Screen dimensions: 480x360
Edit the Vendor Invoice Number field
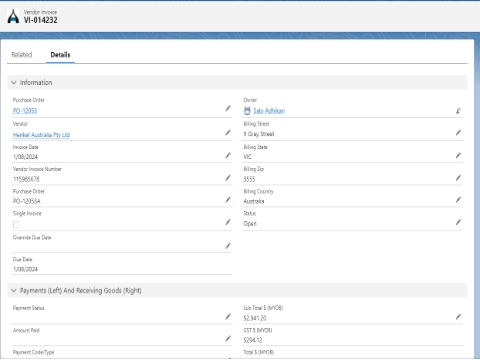point(228,178)
